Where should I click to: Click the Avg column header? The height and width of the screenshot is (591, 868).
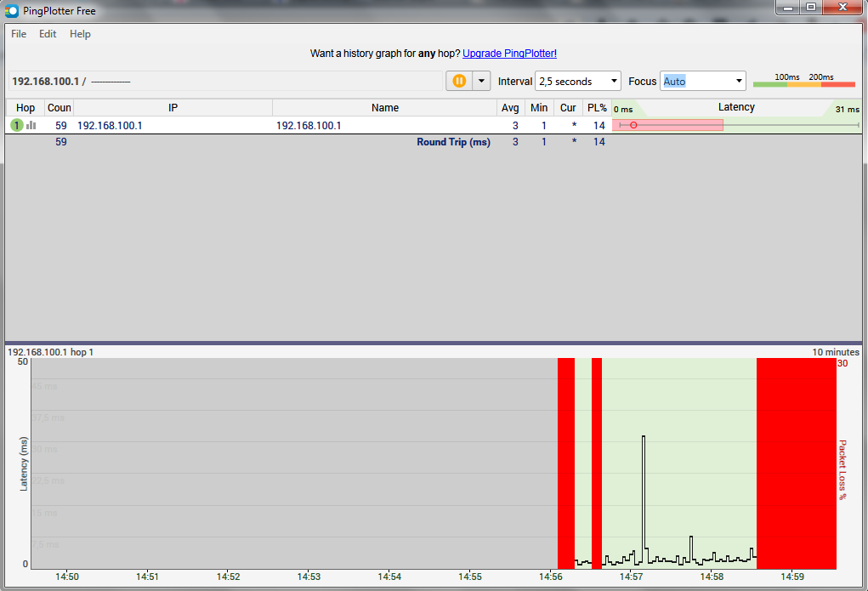(x=510, y=107)
